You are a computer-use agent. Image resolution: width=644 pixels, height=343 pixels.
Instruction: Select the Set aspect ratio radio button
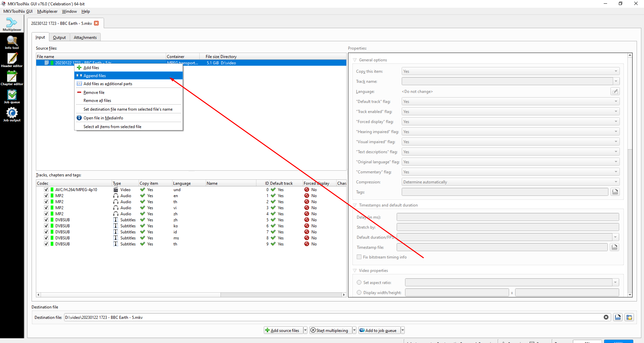tap(359, 282)
